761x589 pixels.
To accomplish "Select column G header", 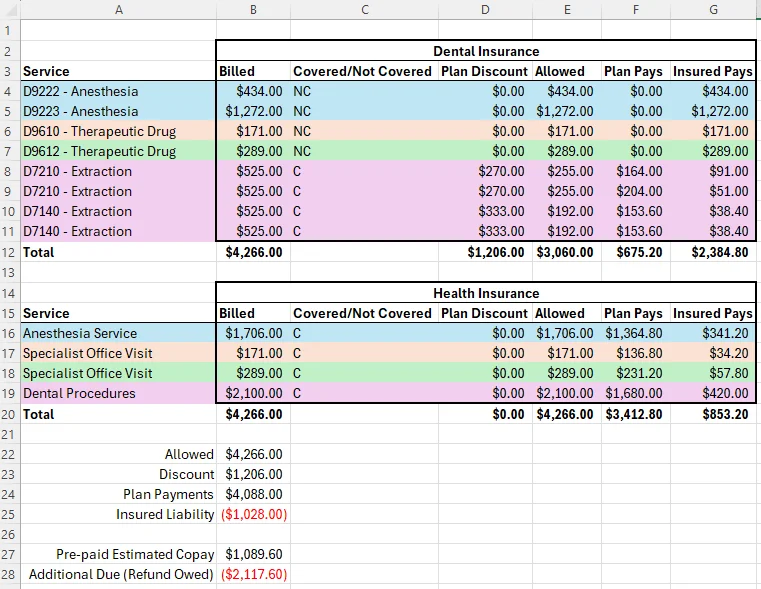I will pyautogui.click(x=713, y=10).
